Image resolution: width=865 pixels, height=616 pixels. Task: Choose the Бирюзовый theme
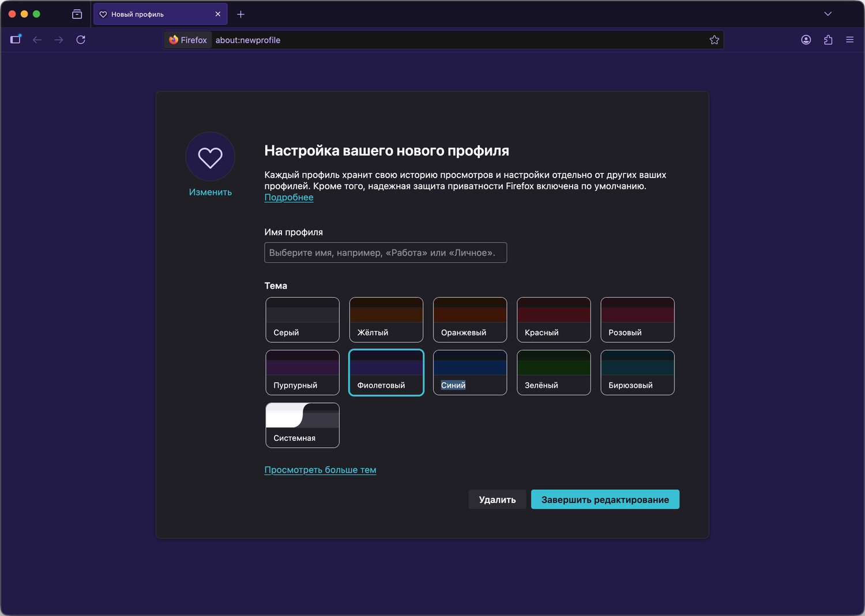pyautogui.click(x=637, y=373)
